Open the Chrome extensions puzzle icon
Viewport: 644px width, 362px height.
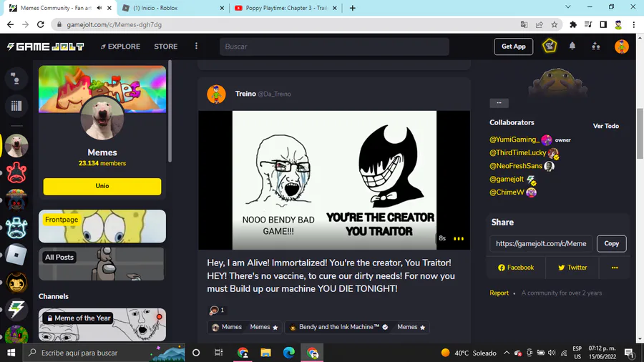point(573,24)
